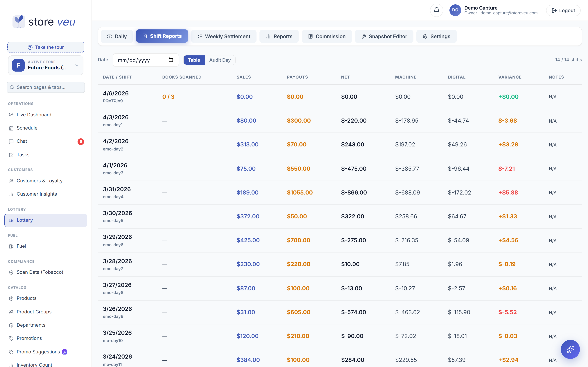Open the Snapshot Editor tab
588x367 pixels.
point(384,36)
